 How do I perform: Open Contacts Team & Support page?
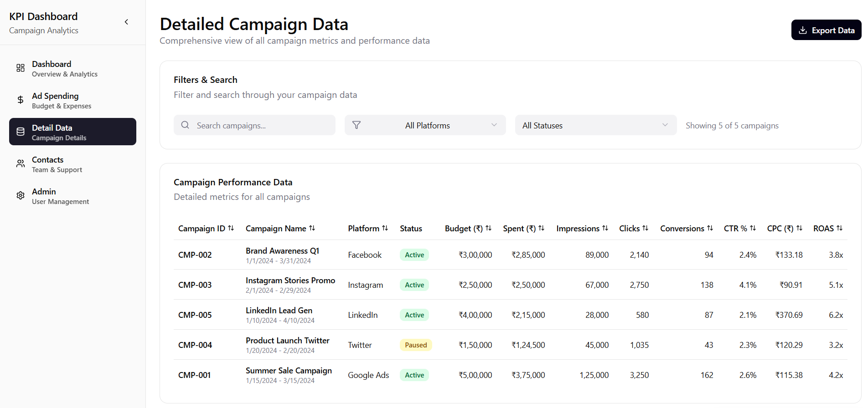(x=72, y=163)
